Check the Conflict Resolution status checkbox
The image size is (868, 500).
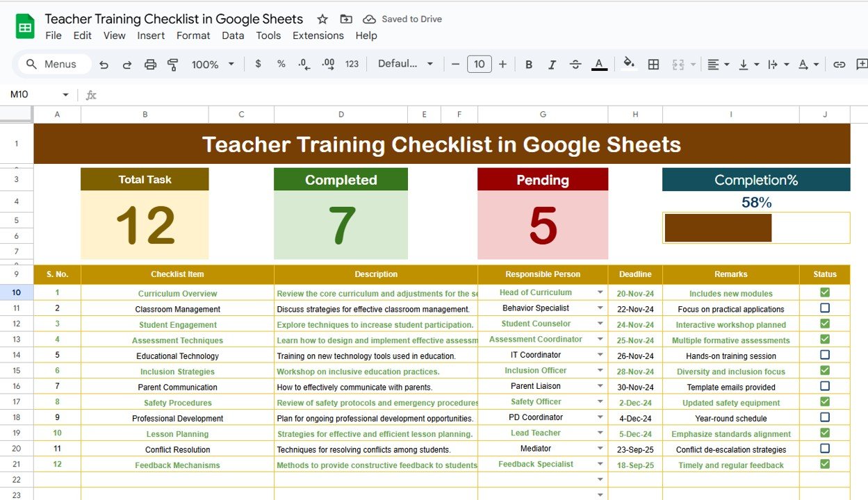(x=825, y=449)
